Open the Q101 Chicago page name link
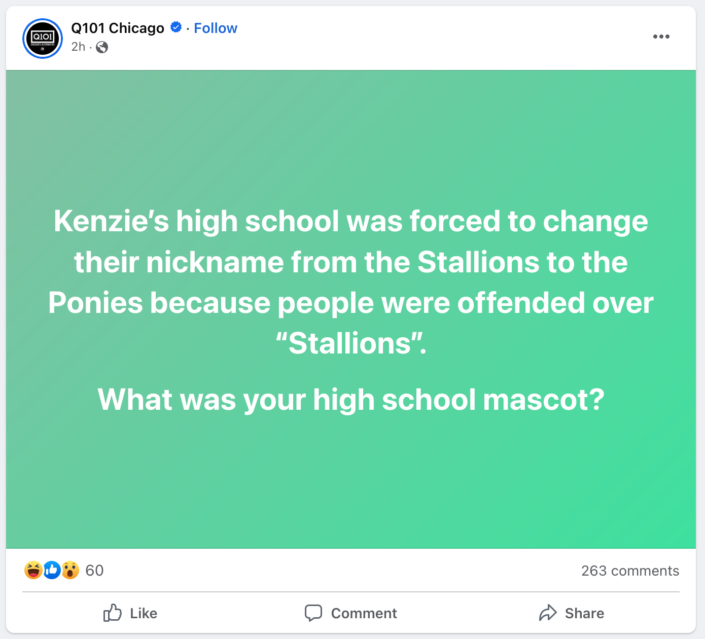The height and width of the screenshot is (639, 705). [x=117, y=28]
